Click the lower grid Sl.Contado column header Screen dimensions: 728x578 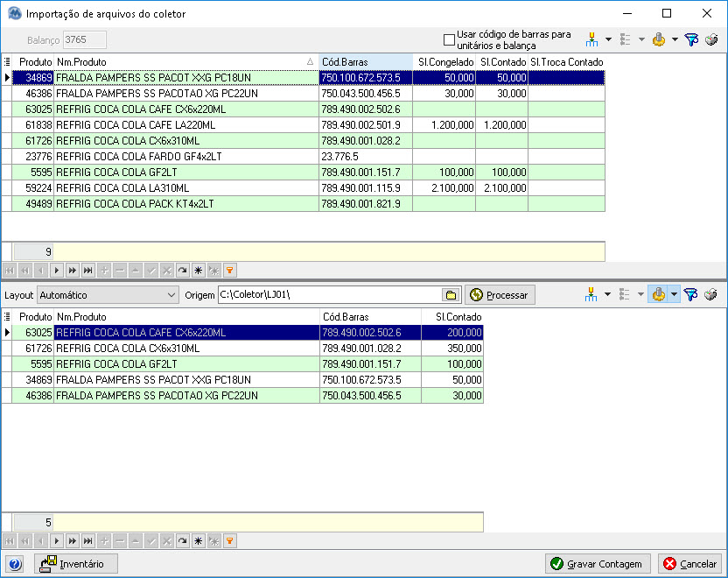click(452, 317)
